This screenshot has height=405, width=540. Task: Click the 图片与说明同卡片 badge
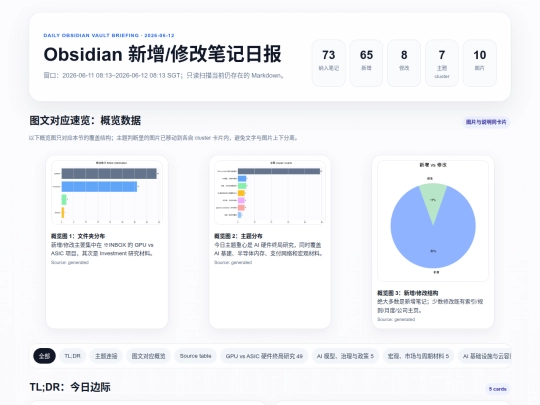[486, 122]
